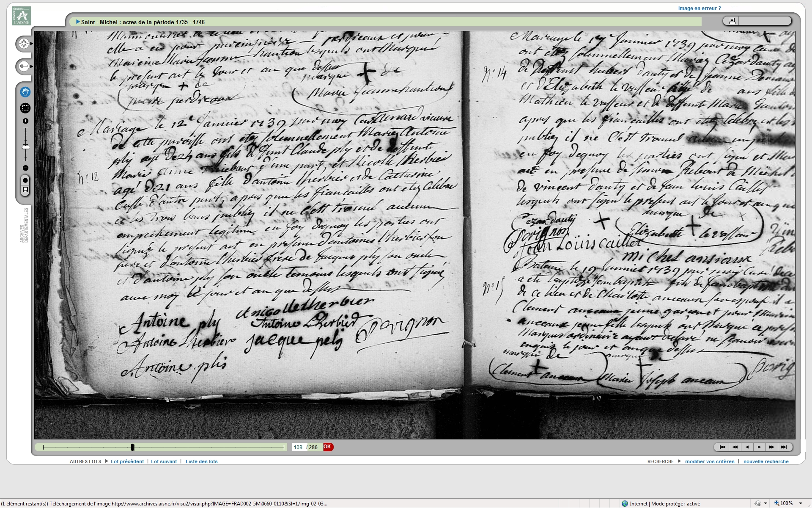This screenshot has width=812, height=508.
Task: Click the zoom out minus button
Action: pos(25,168)
